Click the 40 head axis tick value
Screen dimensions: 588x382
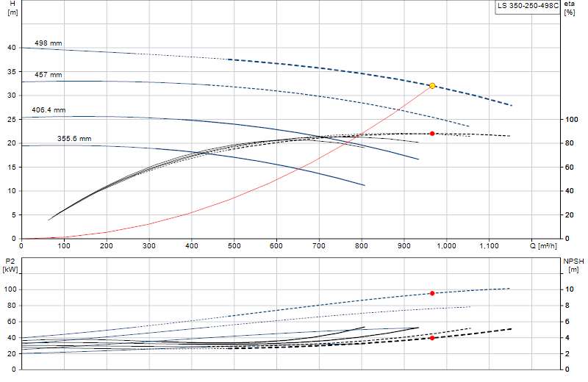coord(12,48)
